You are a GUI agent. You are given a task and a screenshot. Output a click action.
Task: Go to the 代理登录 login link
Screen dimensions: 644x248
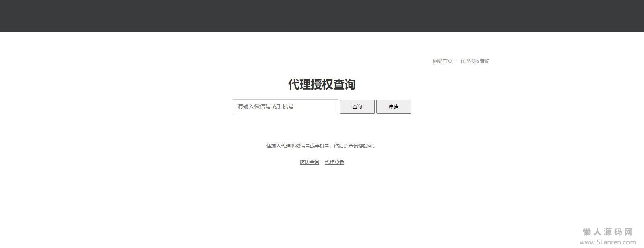click(x=334, y=162)
